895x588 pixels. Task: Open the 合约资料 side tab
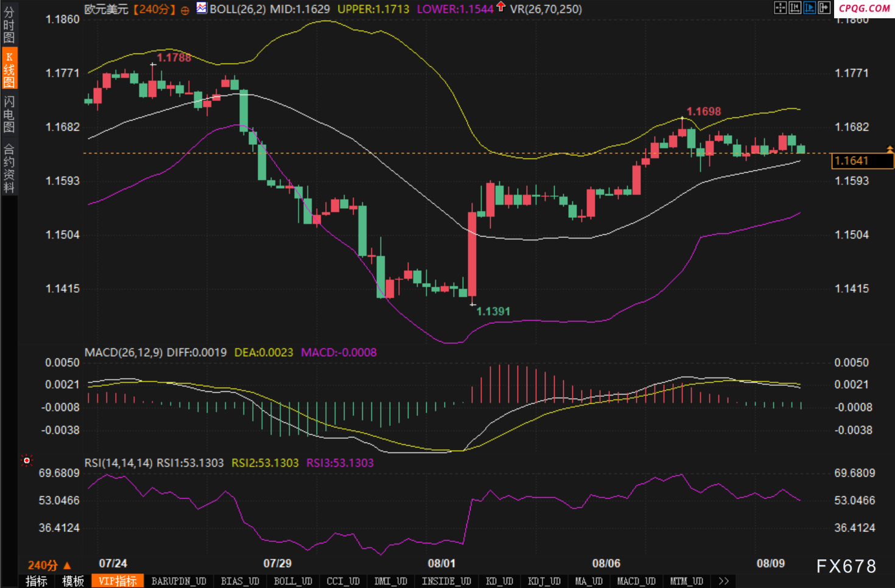click(9, 169)
